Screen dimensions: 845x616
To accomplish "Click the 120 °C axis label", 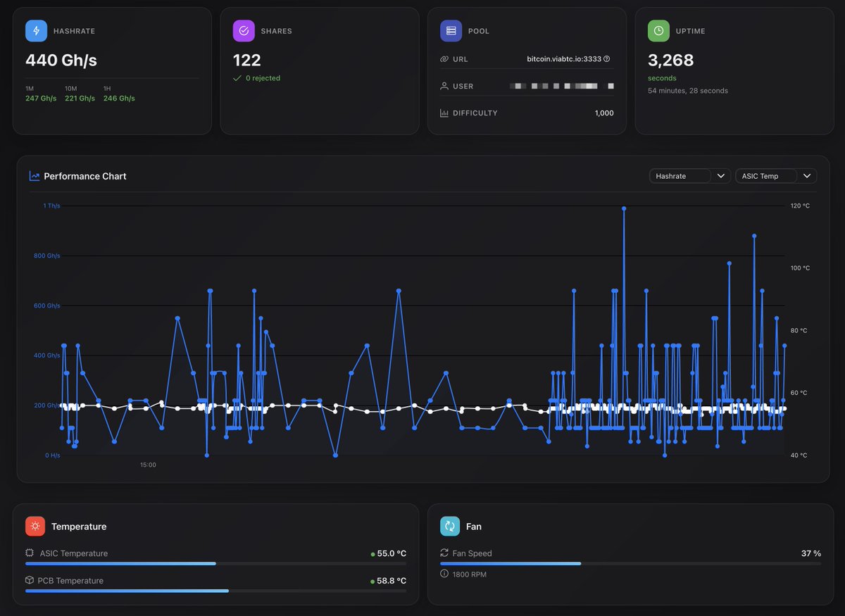I will point(801,206).
